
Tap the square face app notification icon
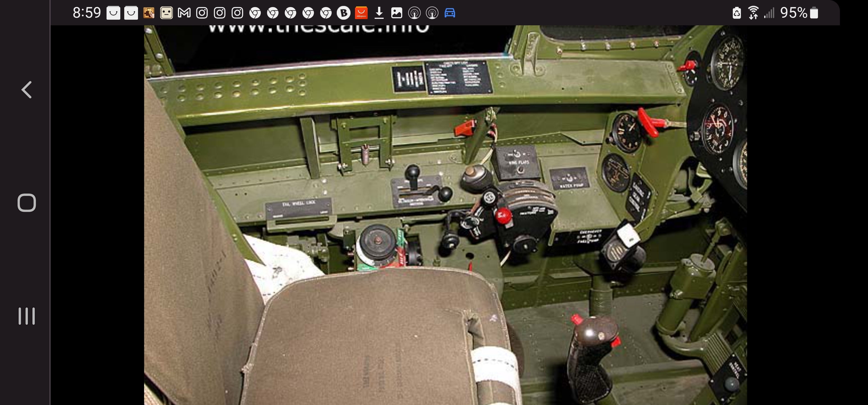(166, 13)
